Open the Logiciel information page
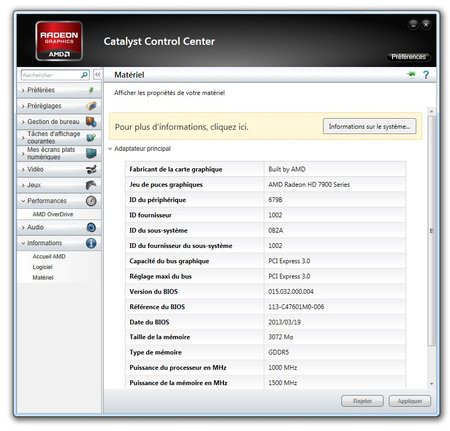 (42, 267)
